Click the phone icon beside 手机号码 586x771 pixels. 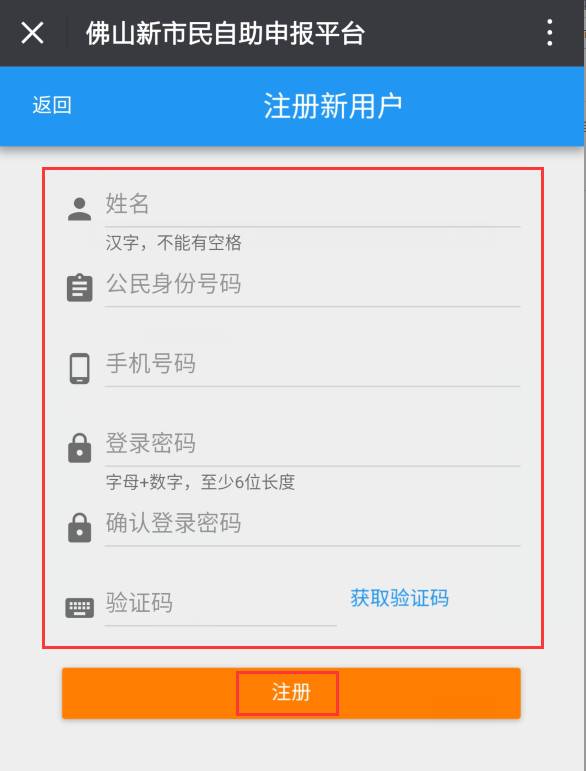[79, 368]
